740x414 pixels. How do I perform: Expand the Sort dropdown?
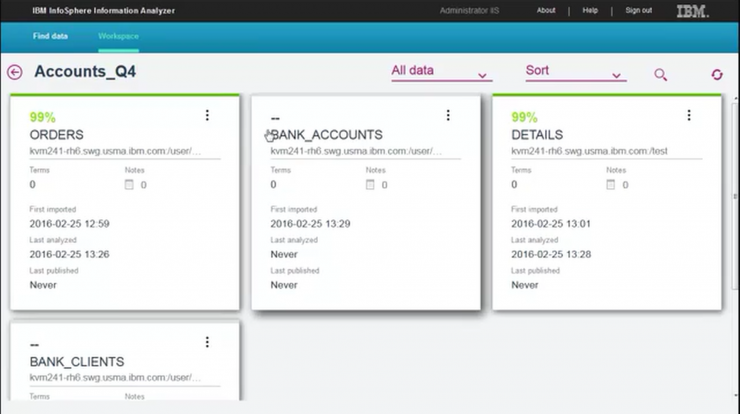[576, 71]
